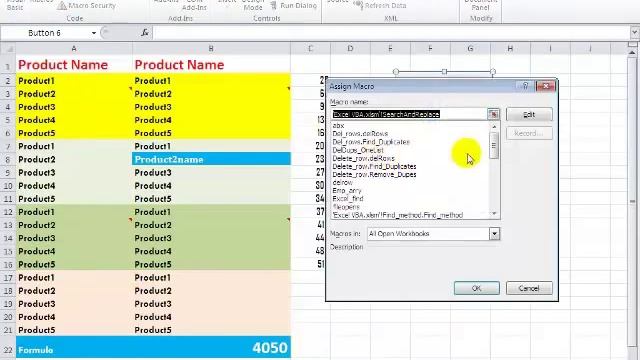The width and height of the screenshot is (640, 360).
Task: Select the 'fileopens' macro
Action: click(x=346, y=207)
